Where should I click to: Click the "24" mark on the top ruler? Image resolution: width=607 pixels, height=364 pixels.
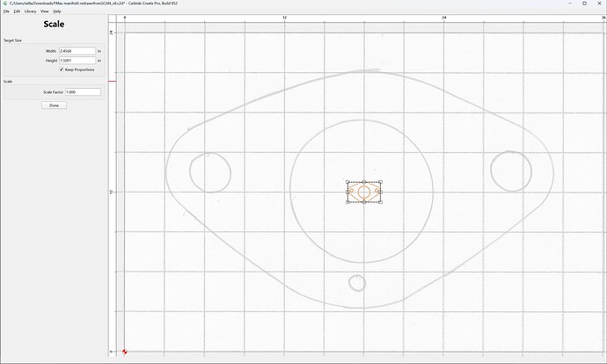point(444,18)
